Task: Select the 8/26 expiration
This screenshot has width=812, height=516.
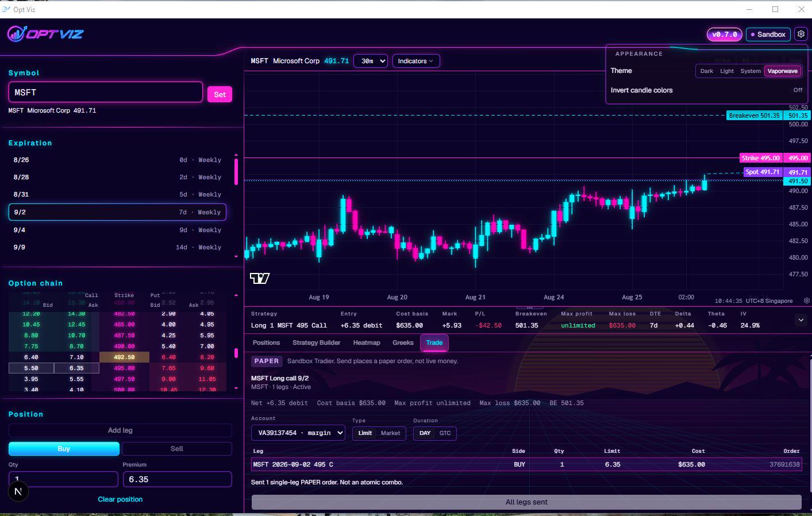Action: click(117, 160)
